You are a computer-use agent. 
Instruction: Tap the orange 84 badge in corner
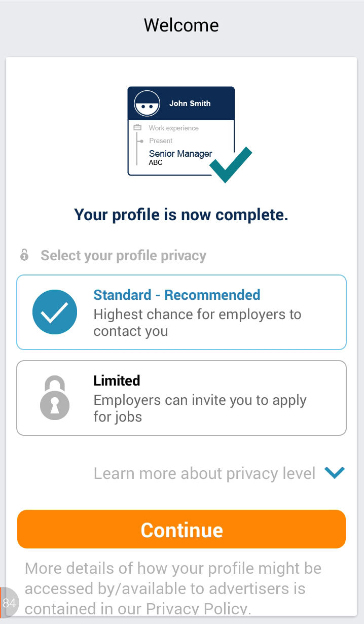pos(9,603)
